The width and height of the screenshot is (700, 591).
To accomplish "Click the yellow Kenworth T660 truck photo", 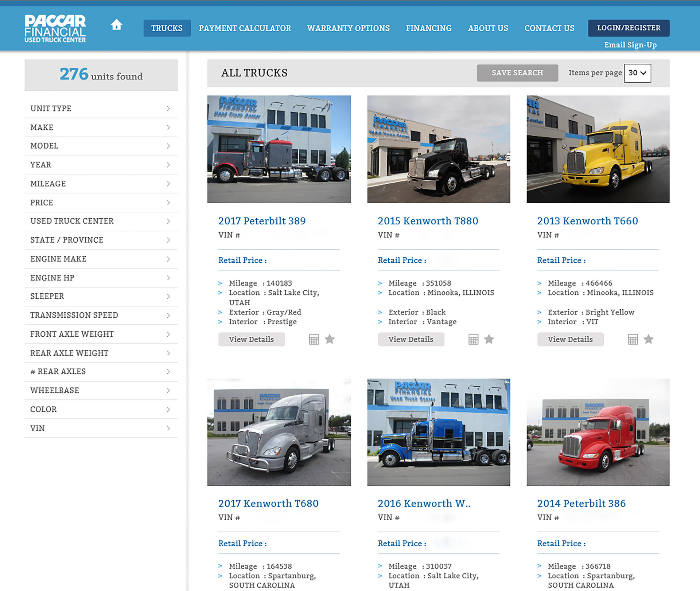I will click(x=598, y=149).
